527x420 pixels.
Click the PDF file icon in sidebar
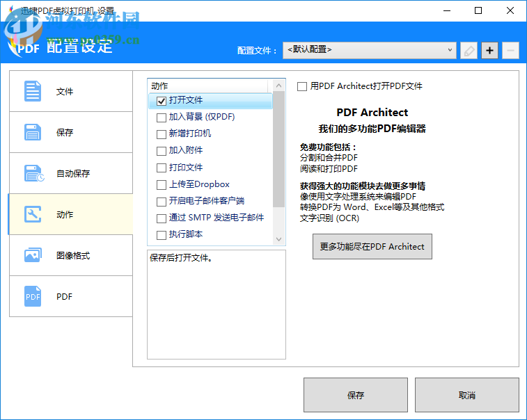33,296
